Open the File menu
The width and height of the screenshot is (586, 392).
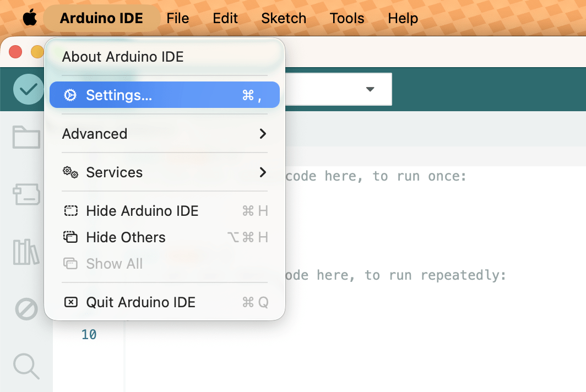pos(178,18)
